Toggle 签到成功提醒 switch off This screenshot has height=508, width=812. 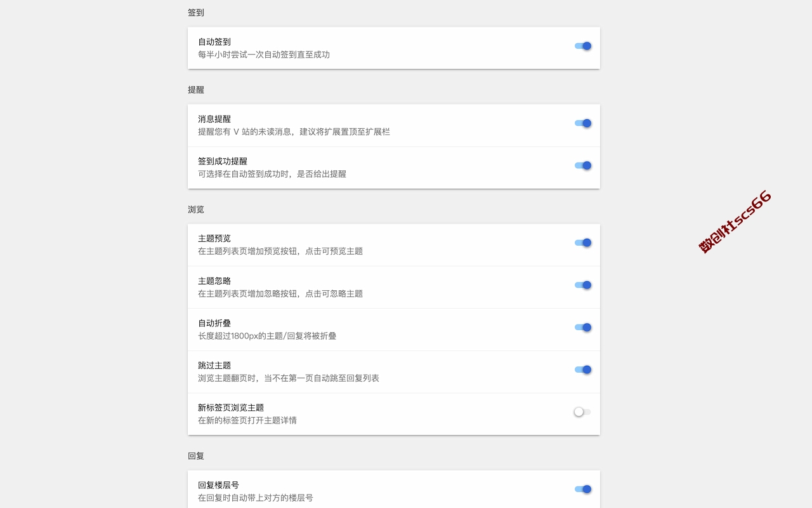click(583, 166)
